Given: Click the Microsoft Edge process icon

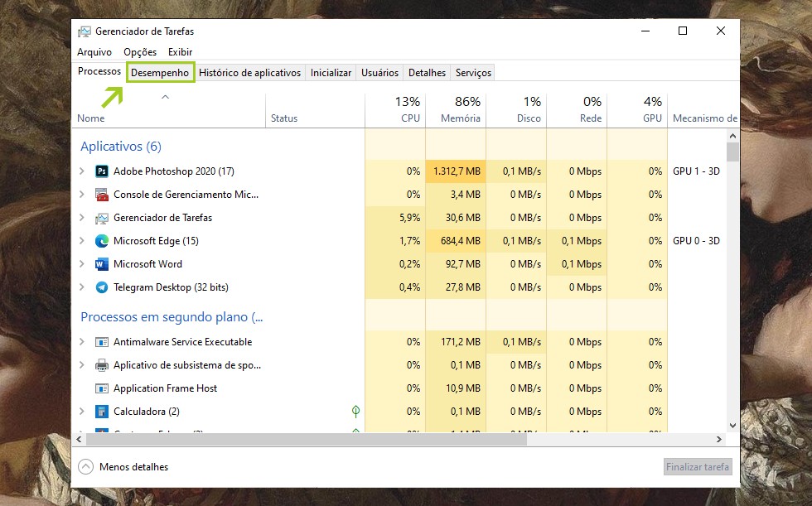Looking at the screenshot, I should pyautogui.click(x=102, y=241).
